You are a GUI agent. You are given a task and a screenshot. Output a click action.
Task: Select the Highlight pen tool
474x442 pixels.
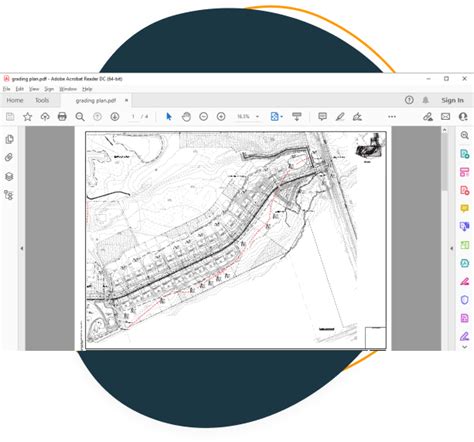[340, 117]
